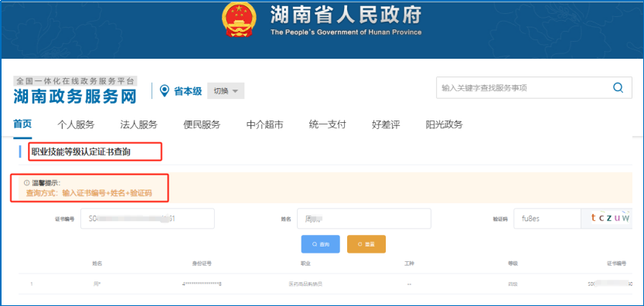Click the 职业技能等级认定证书查询 heading
The width and height of the screenshot is (644, 306).
tap(81, 152)
